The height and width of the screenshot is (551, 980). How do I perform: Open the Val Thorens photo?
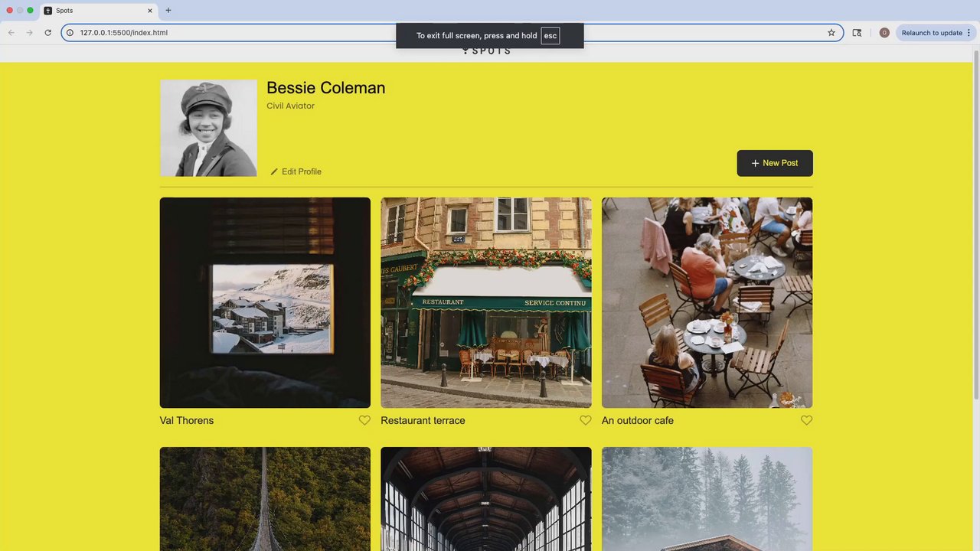click(265, 302)
